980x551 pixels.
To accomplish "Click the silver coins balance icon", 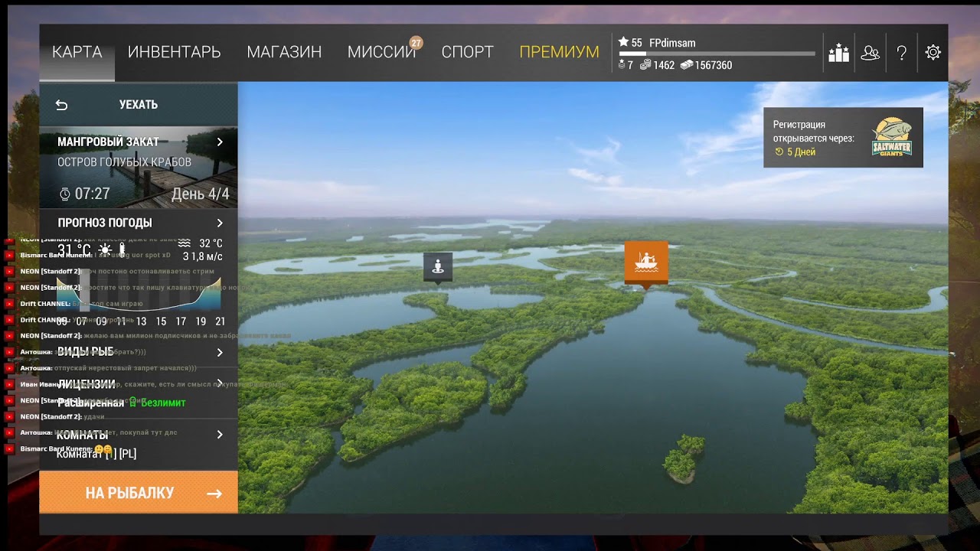I will [645, 65].
